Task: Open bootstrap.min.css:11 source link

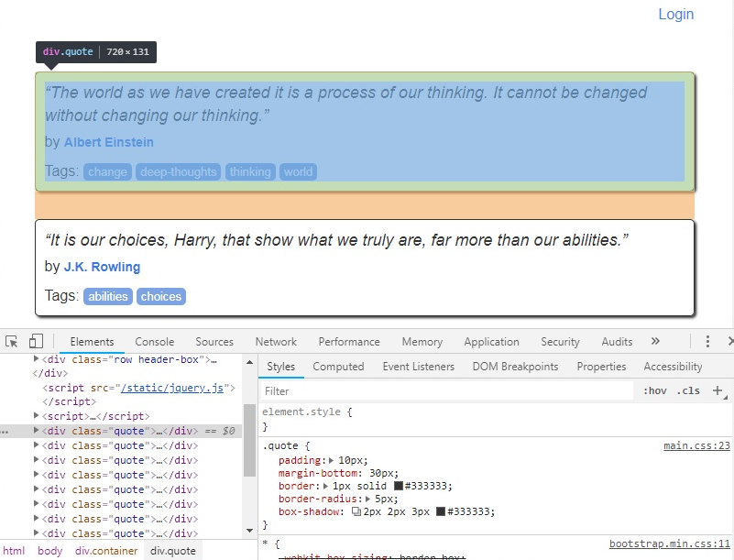Action: click(670, 544)
